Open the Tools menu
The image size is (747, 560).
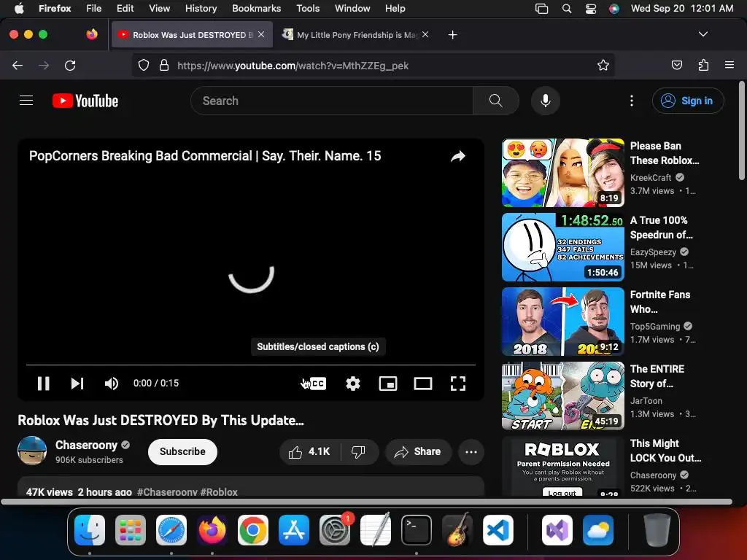(308, 8)
